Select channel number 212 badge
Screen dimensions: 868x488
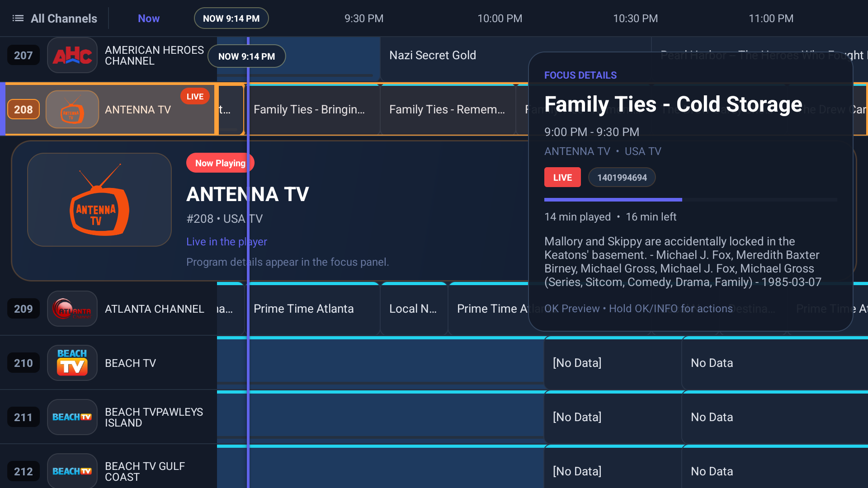click(x=24, y=471)
